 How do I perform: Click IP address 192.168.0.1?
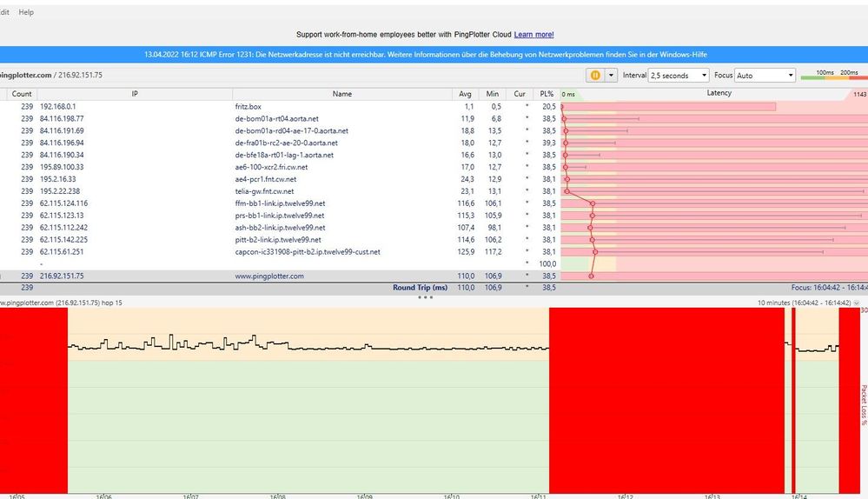[58, 106]
